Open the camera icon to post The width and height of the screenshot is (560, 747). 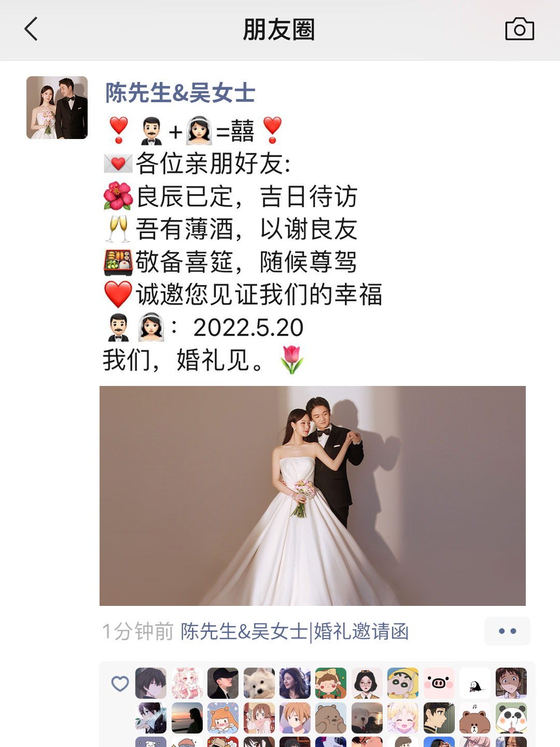[520, 29]
